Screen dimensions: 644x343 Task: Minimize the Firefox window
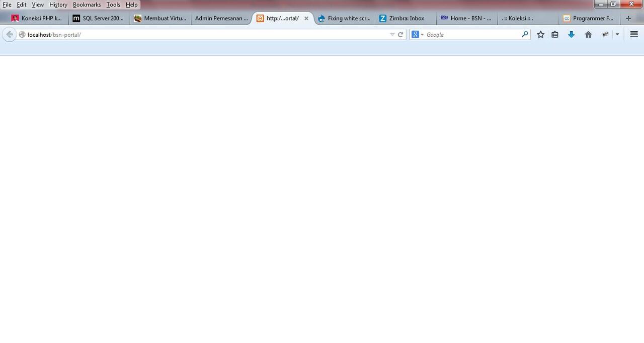(x=600, y=4)
